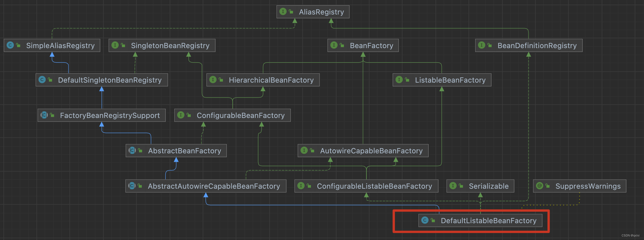The height and width of the screenshot is (240, 644).
Task: Select the ListableBeanFactory node
Action: point(442,80)
